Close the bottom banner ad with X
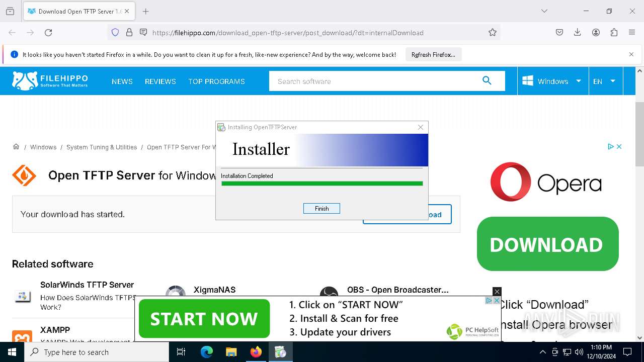Screen dimensions: 644x362 (x=497, y=292)
